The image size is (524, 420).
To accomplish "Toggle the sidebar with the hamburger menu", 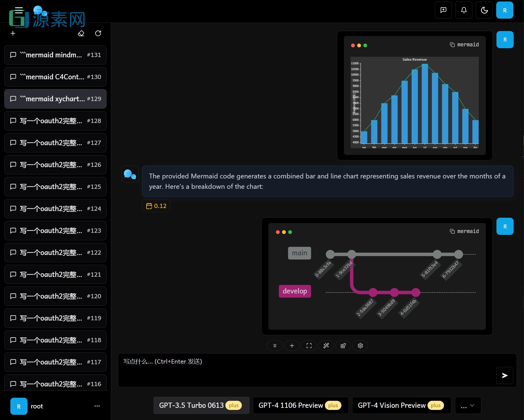I will point(19,10).
